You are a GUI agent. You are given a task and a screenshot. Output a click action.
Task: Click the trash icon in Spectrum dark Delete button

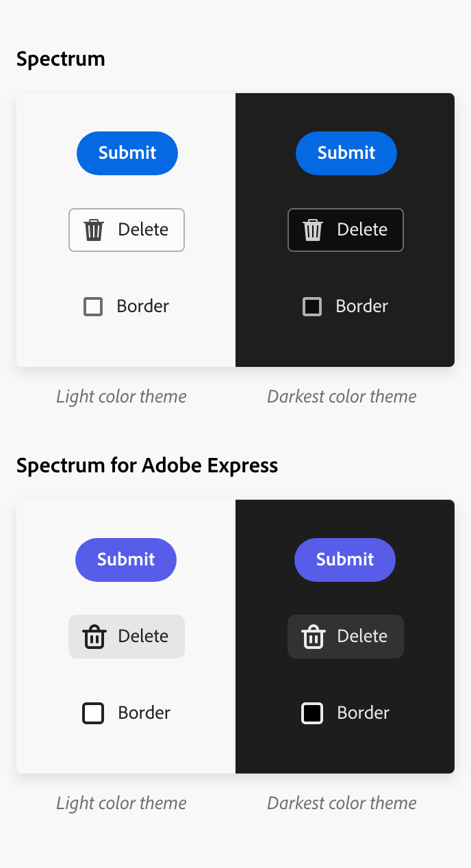pyautogui.click(x=312, y=230)
